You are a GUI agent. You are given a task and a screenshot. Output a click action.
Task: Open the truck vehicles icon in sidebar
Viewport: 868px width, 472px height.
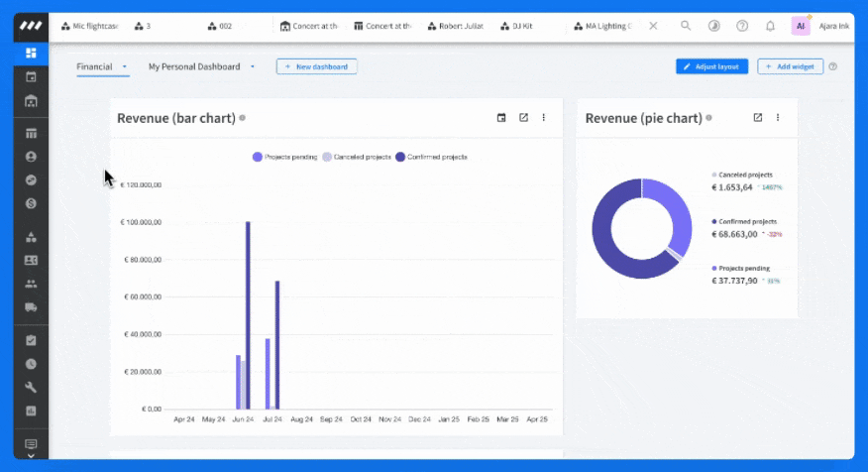click(x=31, y=307)
